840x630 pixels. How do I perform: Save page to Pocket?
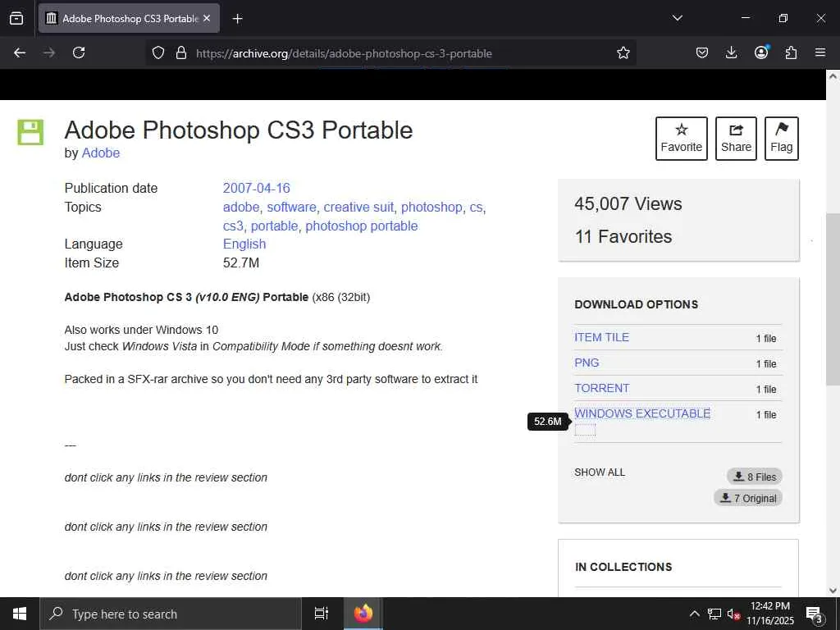[702, 52]
